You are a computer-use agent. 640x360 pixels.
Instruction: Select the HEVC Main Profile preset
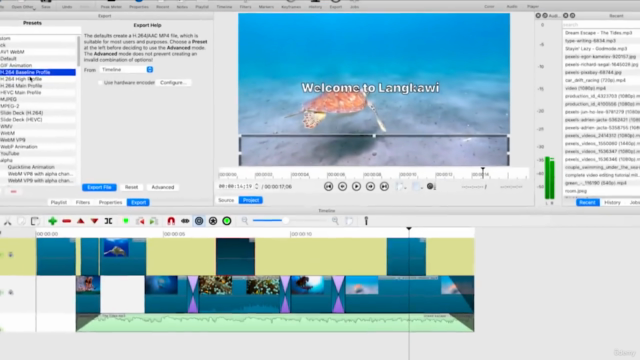click(38, 93)
